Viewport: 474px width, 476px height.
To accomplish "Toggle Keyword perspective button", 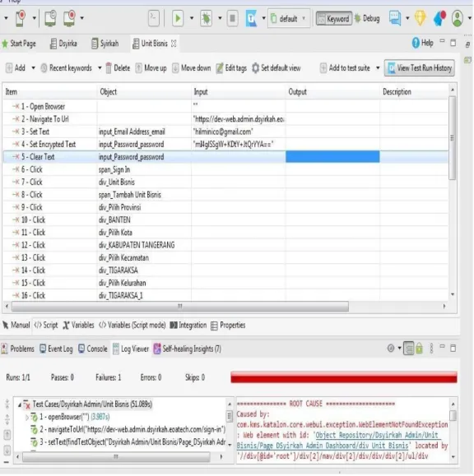I will (x=334, y=19).
